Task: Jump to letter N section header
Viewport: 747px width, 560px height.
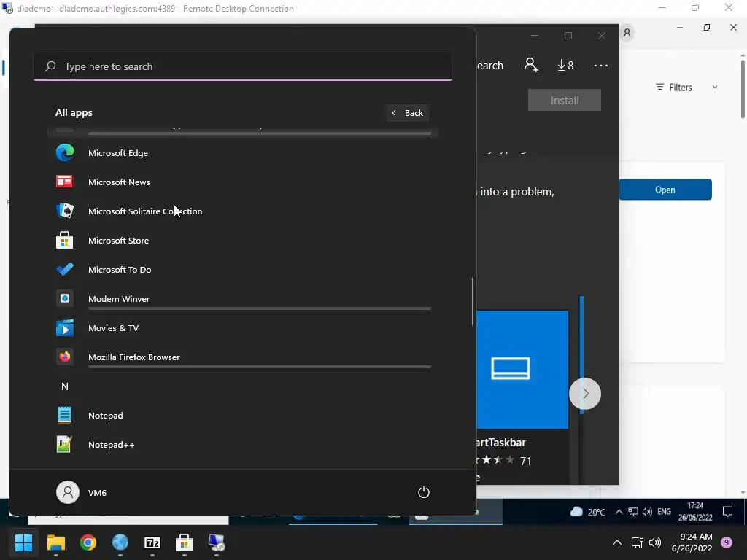Action: tap(65, 386)
